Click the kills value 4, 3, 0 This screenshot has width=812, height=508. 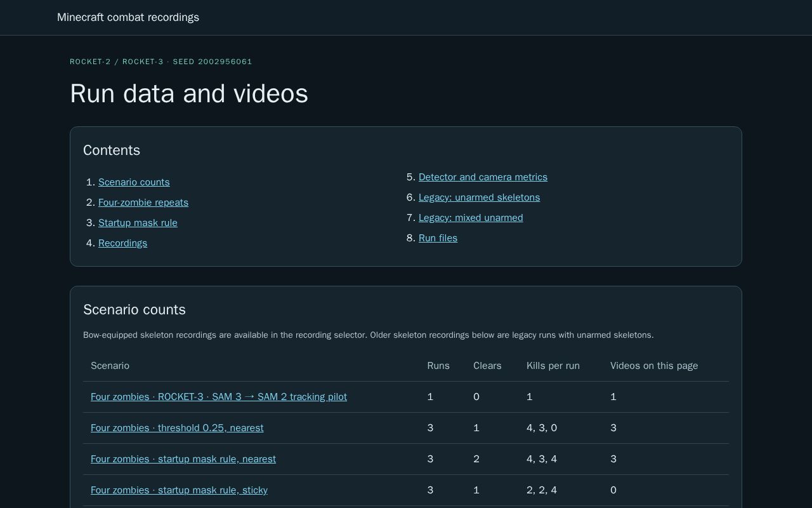(x=542, y=428)
